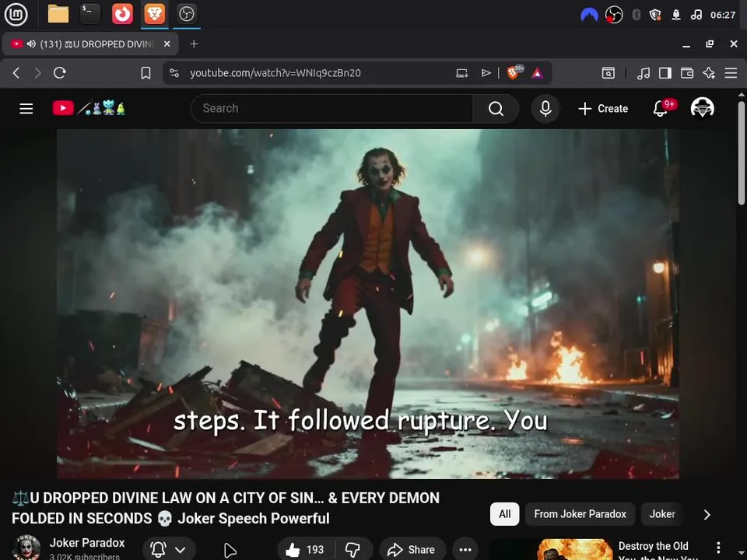The height and width of the screenshot is (560, 747).
Task: Expand subscription notification bell dropdown
Action: 169,550
